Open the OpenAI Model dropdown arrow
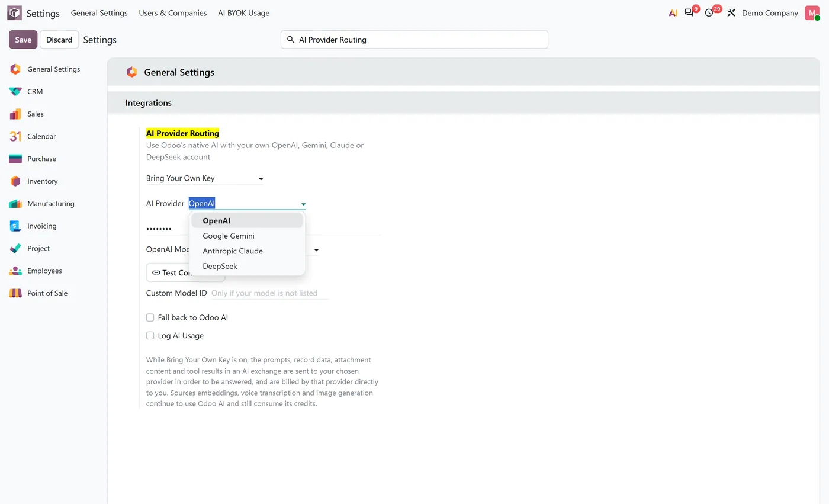The height and width of the screenshot is (504, 829). (316, 251)
